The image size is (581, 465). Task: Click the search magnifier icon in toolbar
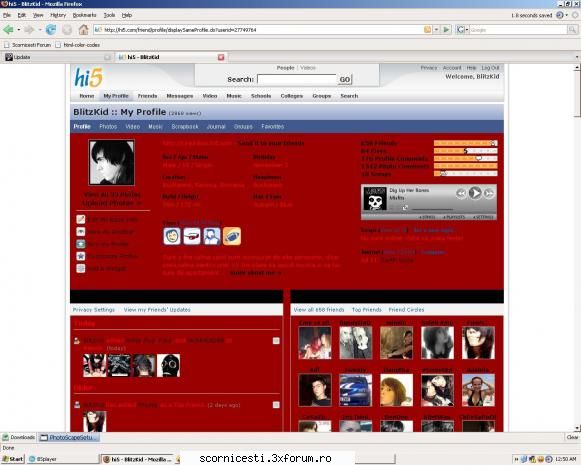pyautogui.click(x=572, y=30)
